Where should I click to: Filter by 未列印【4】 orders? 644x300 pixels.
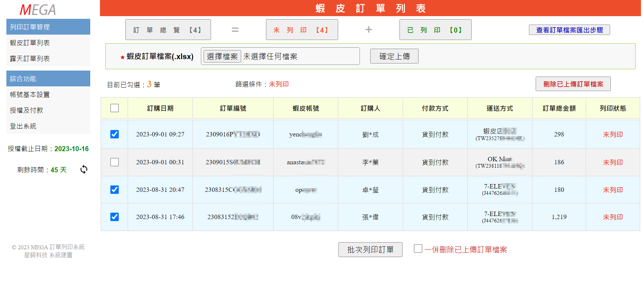[x=302, y=30]
